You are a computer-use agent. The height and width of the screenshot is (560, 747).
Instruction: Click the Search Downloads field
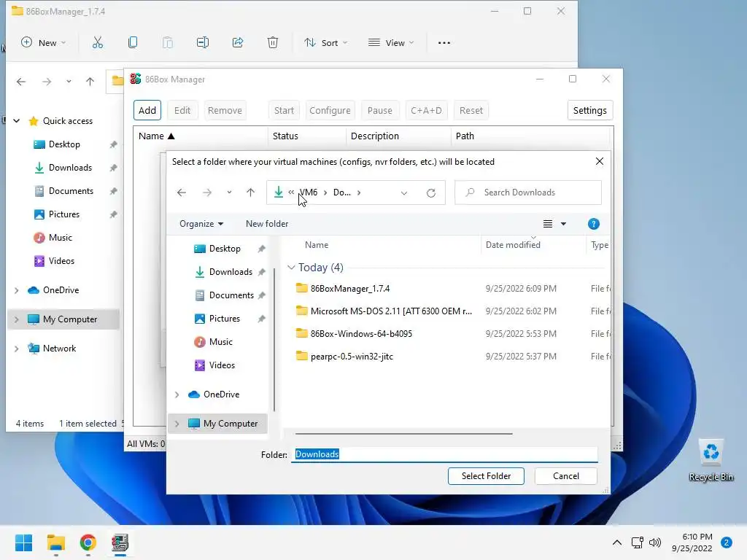click(528, 192)
